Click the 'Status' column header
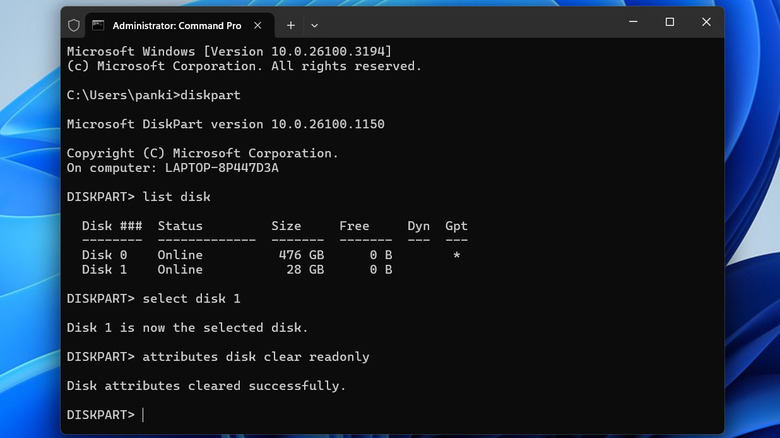This screenshot has height=438, width=780. pos(180,226)
